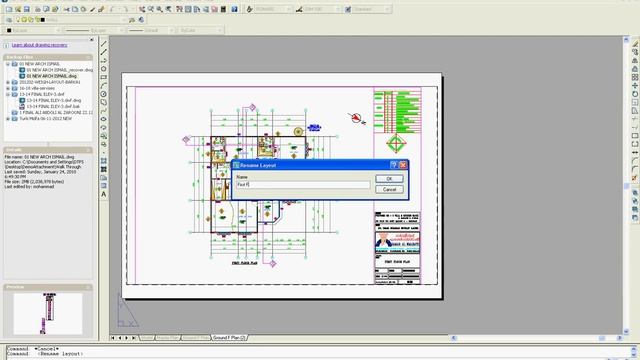The height and width of the screenshot is (360, 640).
Task: Click OK in the Rename Layout dialog
Action: pos(389,179)
